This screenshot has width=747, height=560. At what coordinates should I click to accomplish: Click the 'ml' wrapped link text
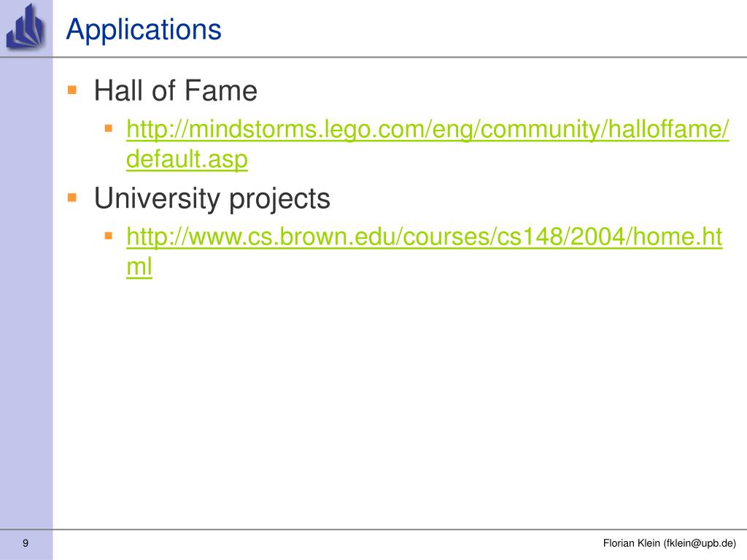pos(139,267)
